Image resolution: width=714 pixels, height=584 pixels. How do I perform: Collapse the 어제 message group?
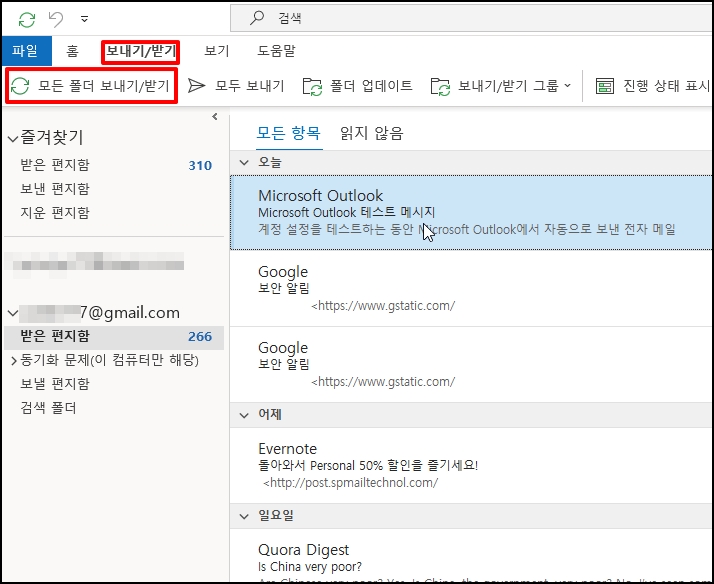point(245,415)
